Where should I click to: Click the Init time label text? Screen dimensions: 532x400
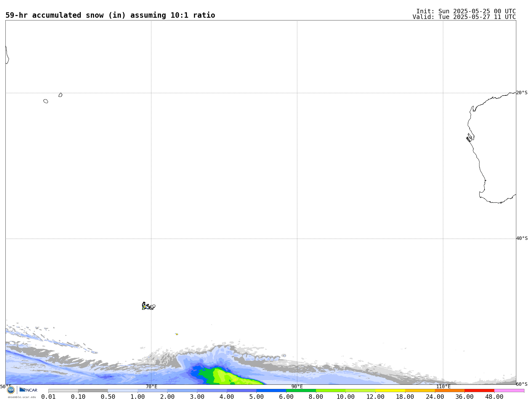(x=466, y=11)
